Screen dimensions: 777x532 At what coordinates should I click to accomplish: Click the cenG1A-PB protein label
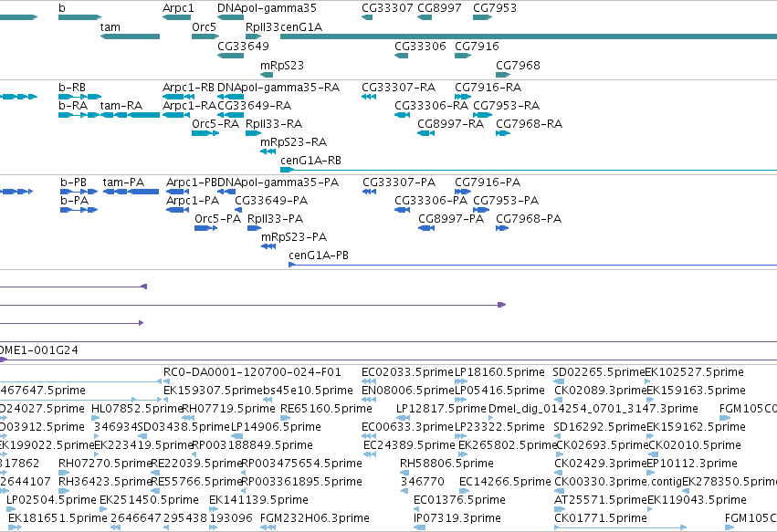click(319, 256)
